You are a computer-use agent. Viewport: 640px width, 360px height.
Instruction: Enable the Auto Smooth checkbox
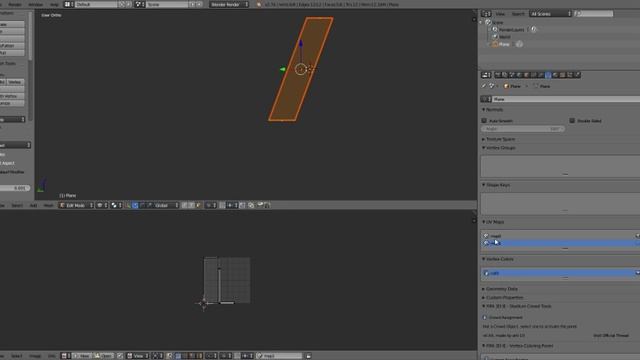point(484,121)
